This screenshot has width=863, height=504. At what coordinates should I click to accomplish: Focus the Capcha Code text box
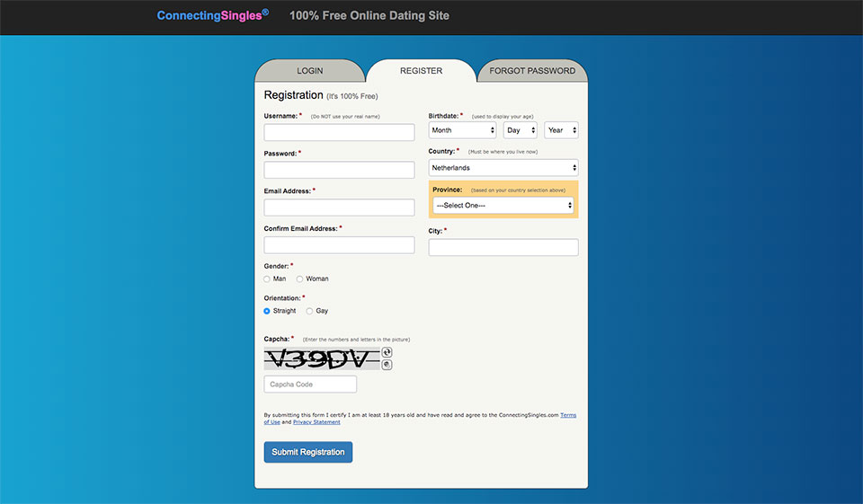[310, 385]
